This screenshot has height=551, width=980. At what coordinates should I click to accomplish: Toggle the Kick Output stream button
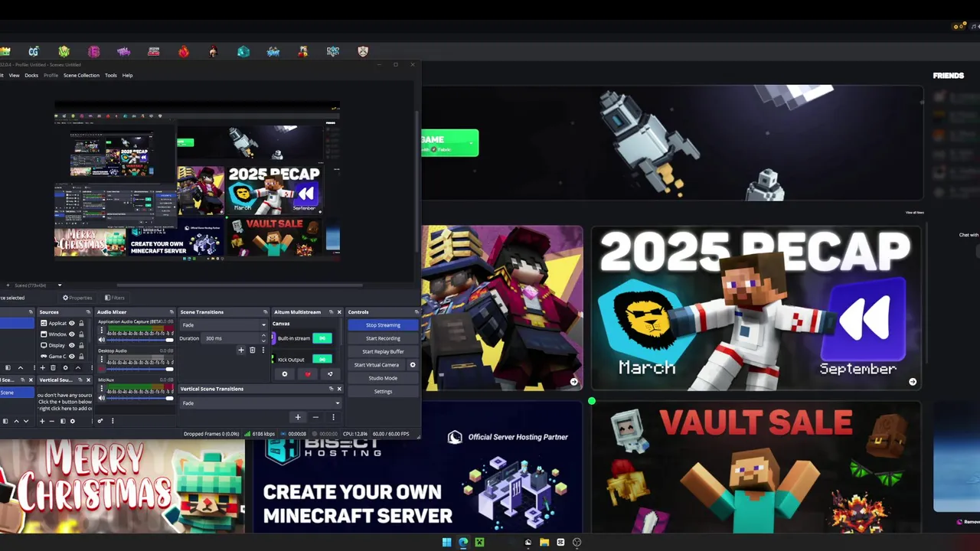tap(322, 359)
